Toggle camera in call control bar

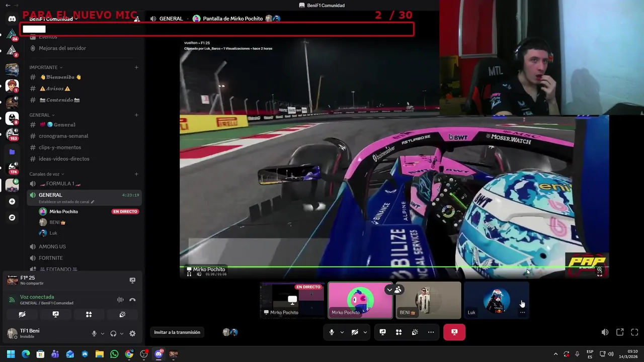[x=355, y=332]
